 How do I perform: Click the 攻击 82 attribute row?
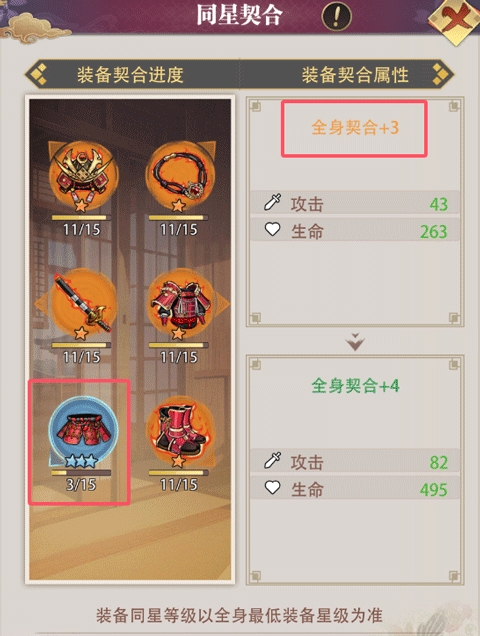[355, 462]
